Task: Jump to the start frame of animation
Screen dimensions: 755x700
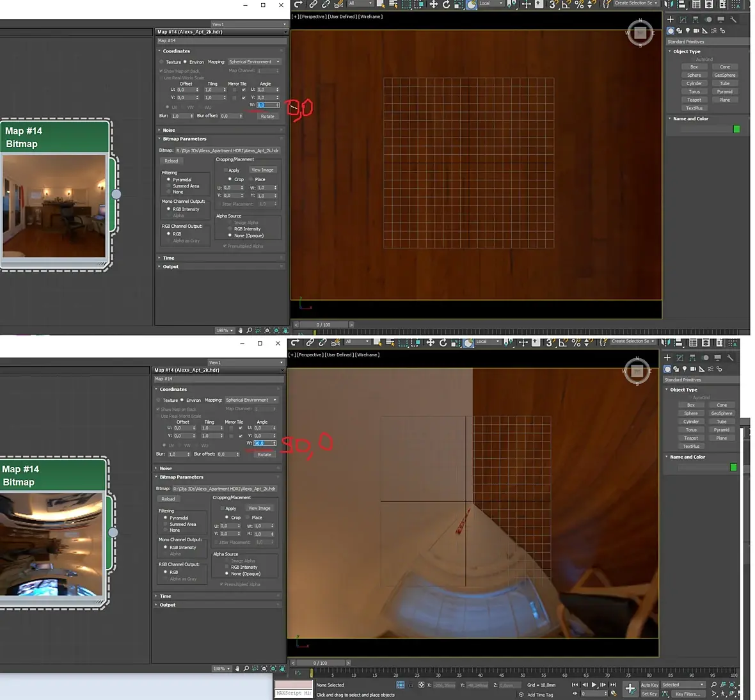Action: click(x=575, y=685)
